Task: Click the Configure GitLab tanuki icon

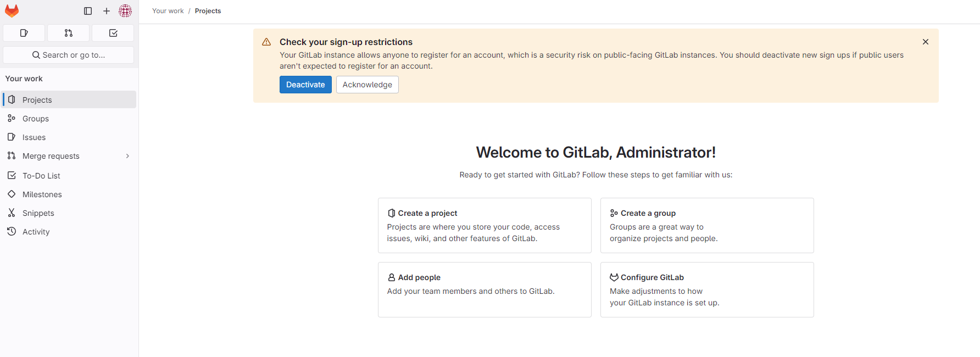Action: point(614,277)
